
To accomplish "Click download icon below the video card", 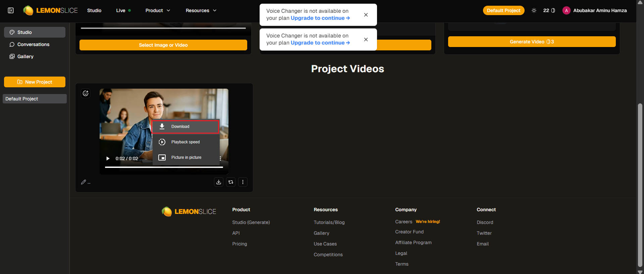I will (x=219, y=182).
